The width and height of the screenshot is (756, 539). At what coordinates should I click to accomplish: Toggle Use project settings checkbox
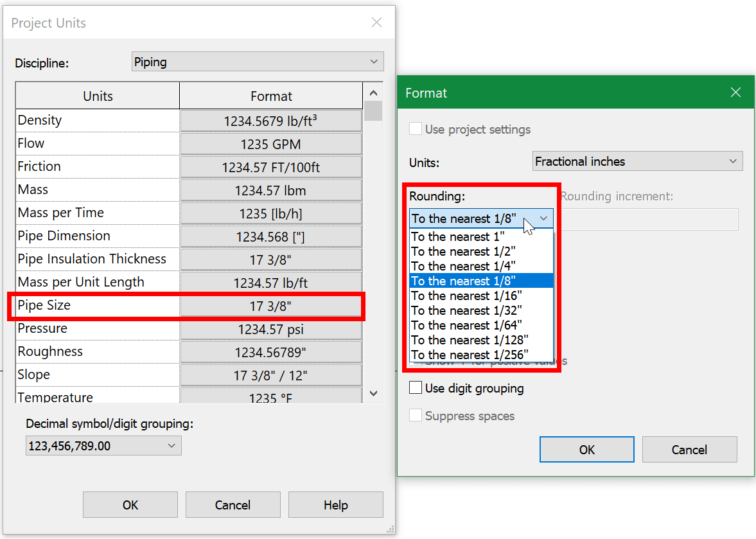point(415,128)
